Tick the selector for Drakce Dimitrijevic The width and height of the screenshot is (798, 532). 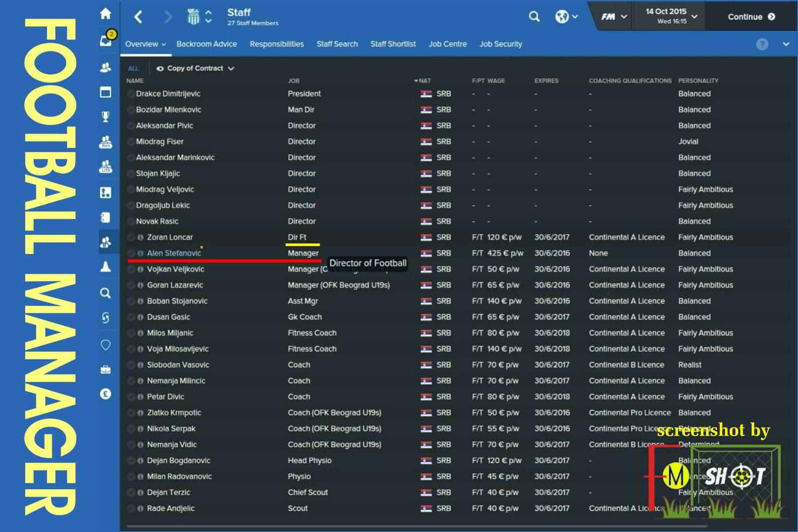(131, 94)
